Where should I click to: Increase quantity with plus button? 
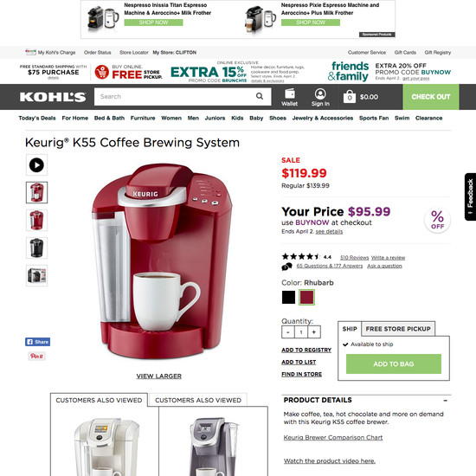tap(314, 332)
